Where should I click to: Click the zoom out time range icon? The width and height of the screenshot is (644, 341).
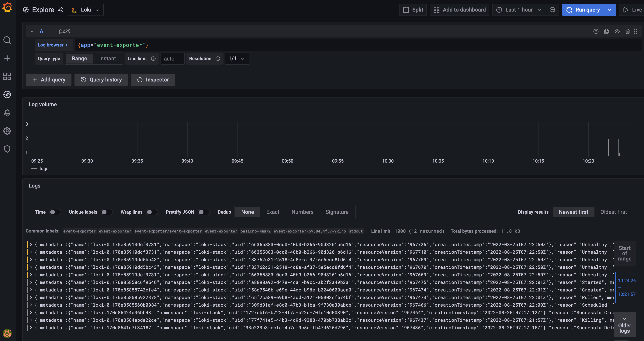(x=552, y=10)
